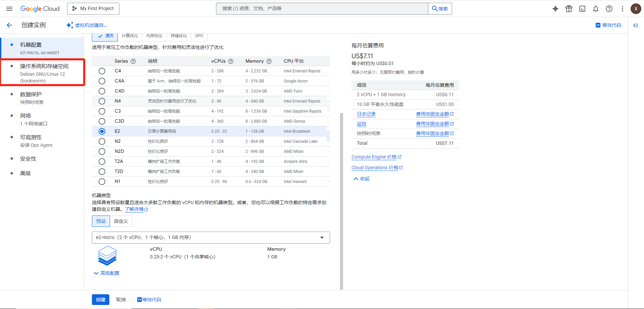Click the vertical scrollbar of config pane

(341, 201)
